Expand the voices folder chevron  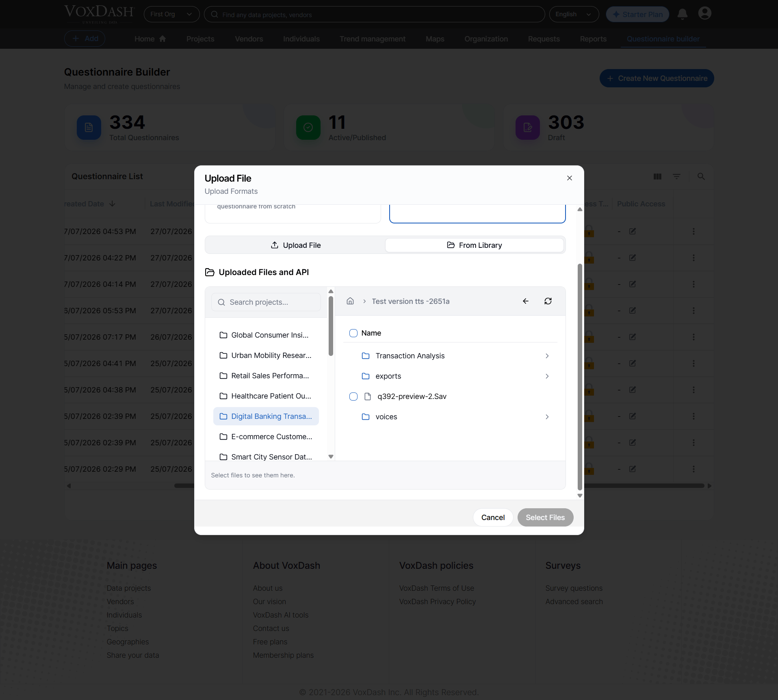[x=547, y=417]
